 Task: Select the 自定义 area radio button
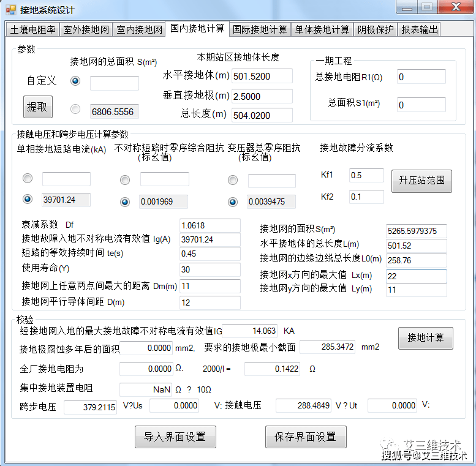[75, 81]
